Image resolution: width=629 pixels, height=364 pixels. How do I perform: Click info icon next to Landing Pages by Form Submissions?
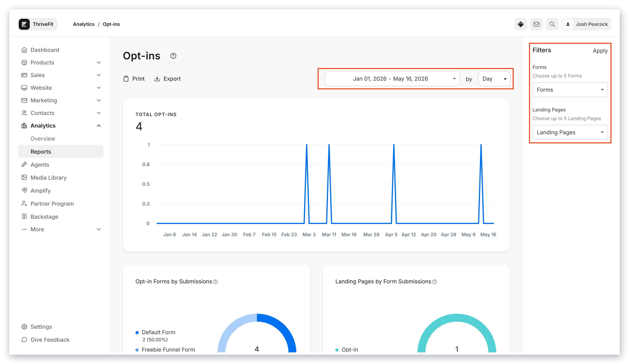coord(435,282)
